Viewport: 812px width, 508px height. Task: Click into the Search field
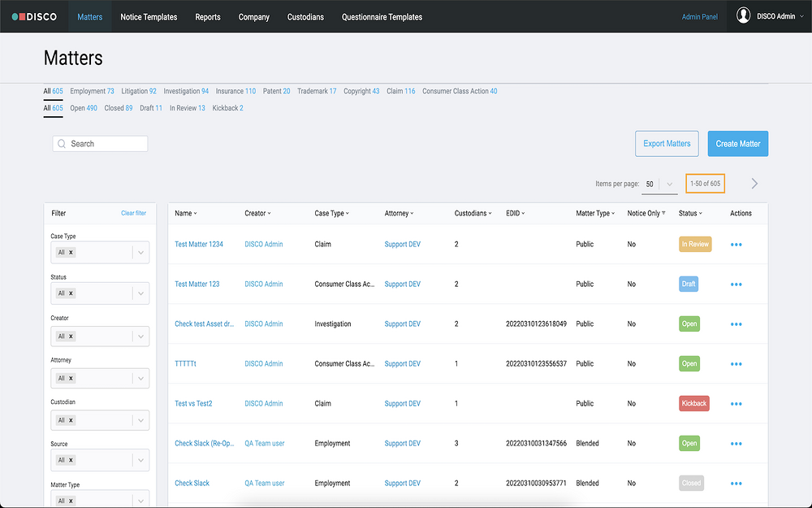100,144
